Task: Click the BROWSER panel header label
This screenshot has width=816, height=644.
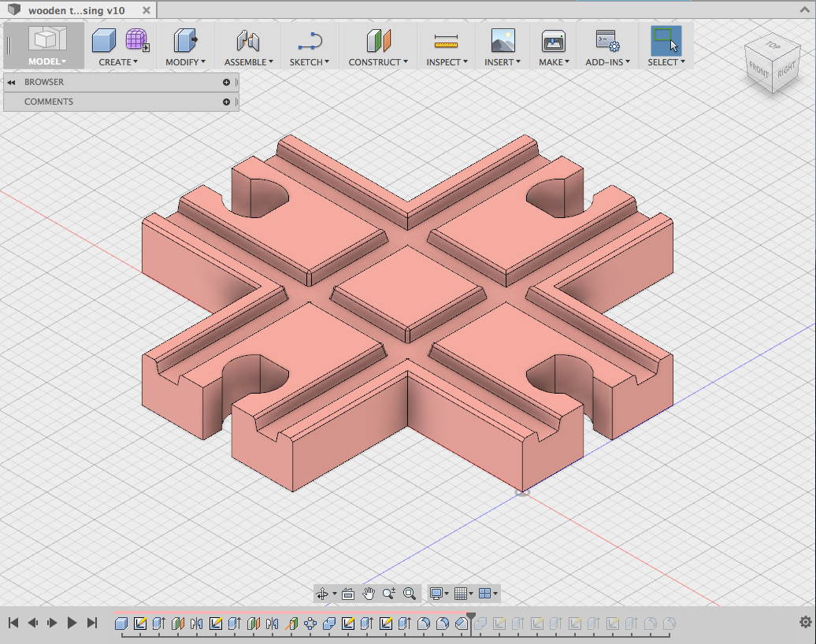Action: 44,82
